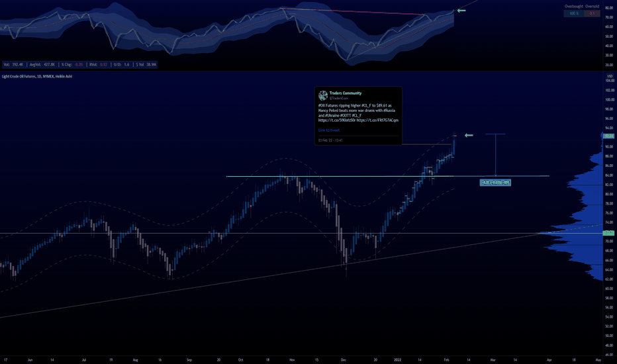Screen dimensions: 617x364
Task: Click the 'Vol: 392.4K' stat
Action: (13, 65)
